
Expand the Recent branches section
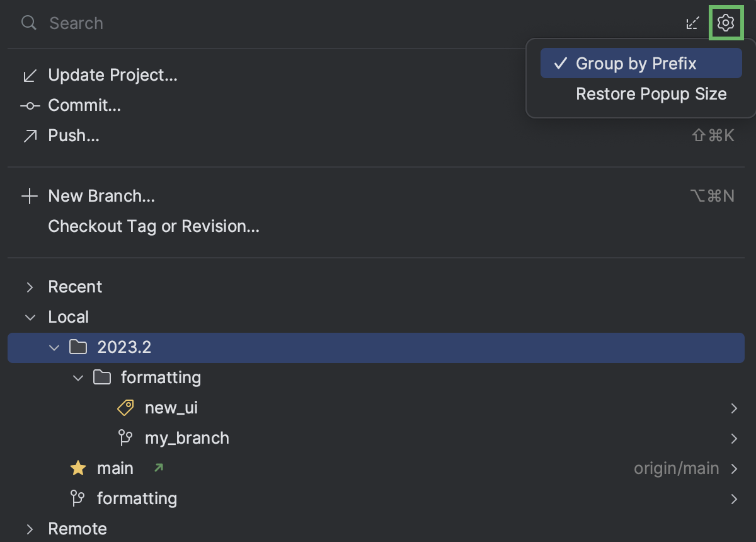pos(30,287)
